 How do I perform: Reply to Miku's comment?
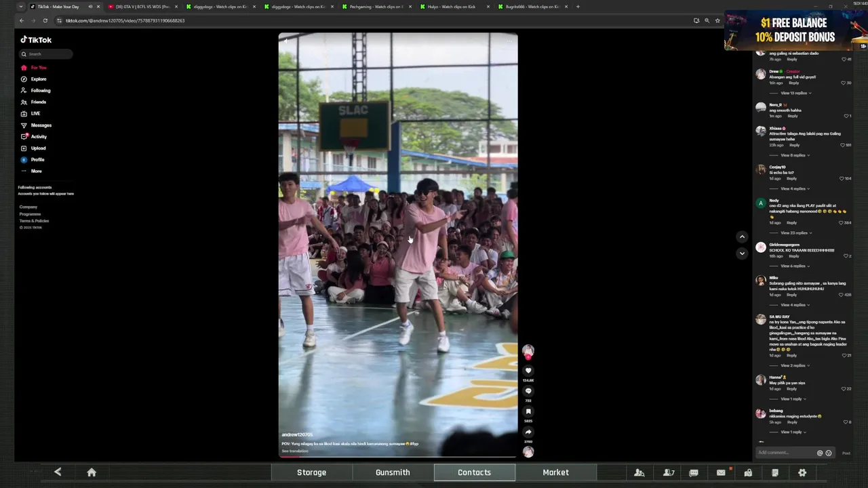point(791,295)
